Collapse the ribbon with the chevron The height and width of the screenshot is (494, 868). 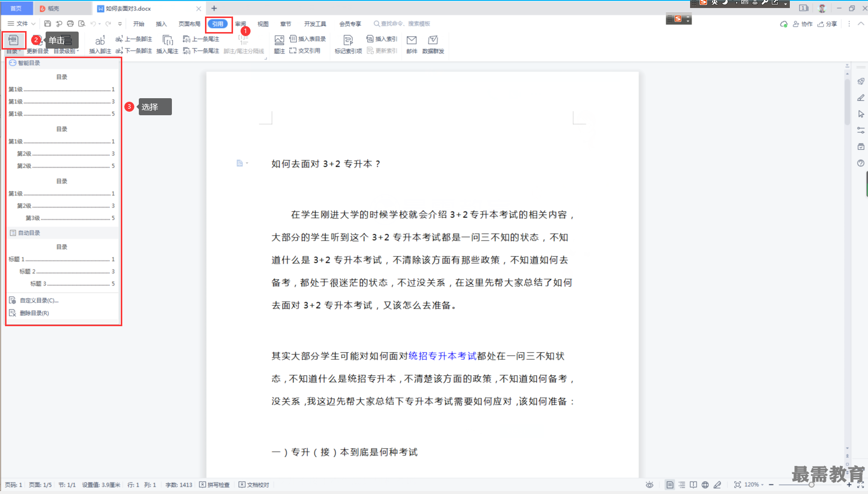[x=861, y=24]
